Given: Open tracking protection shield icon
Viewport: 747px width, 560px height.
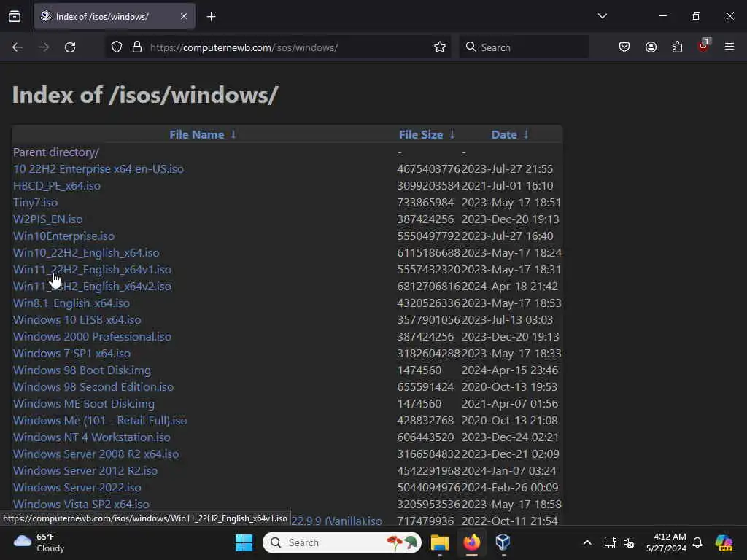Looking at the screenshot, I should click(x=117, y=47).
